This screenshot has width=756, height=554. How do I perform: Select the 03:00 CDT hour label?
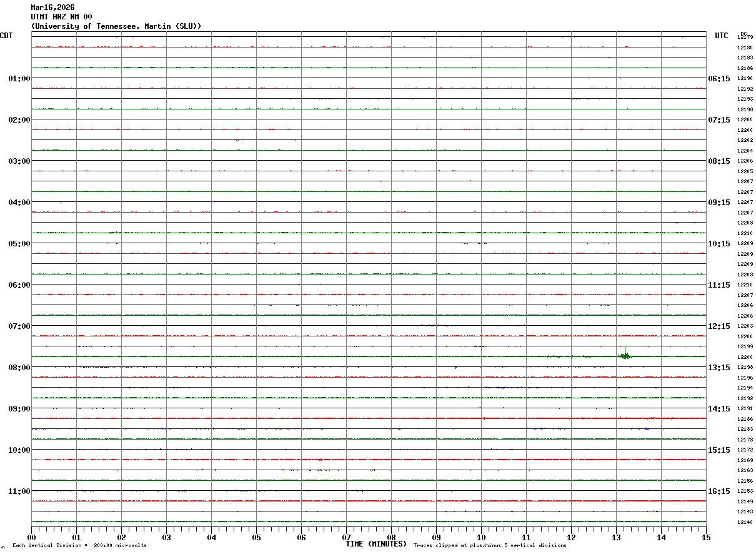pos(19,161)
